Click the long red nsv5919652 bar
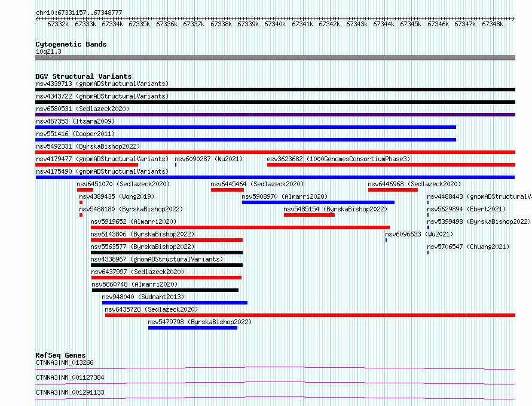The height and width of the screenshot is (406, 532). 240,227
